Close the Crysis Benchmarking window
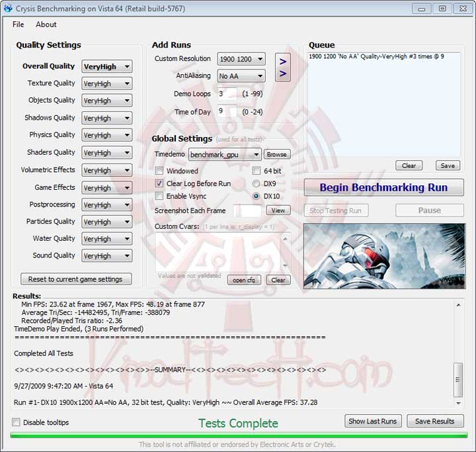This screenshot has width=476, height=452. 463,9
